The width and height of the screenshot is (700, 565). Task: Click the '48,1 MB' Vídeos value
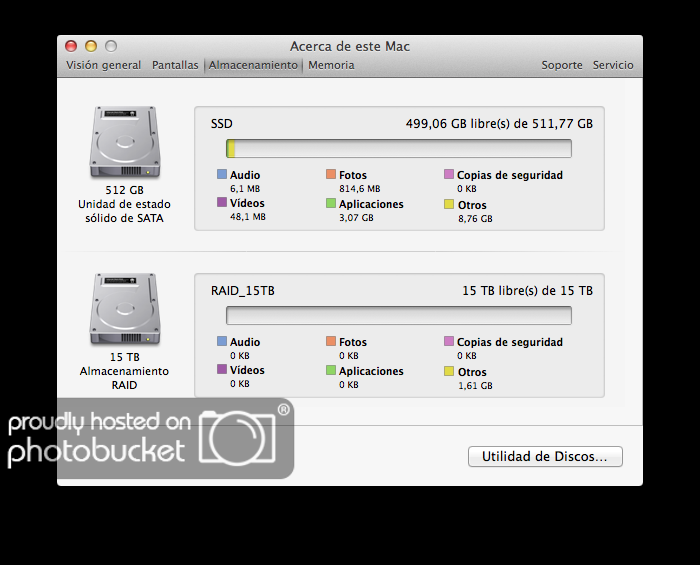click(x=248, y=217)
